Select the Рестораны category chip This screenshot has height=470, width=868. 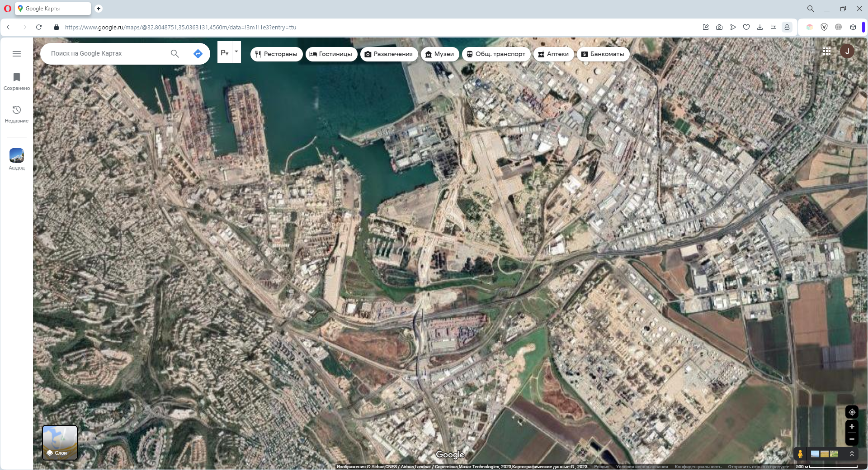click(276, 54)
